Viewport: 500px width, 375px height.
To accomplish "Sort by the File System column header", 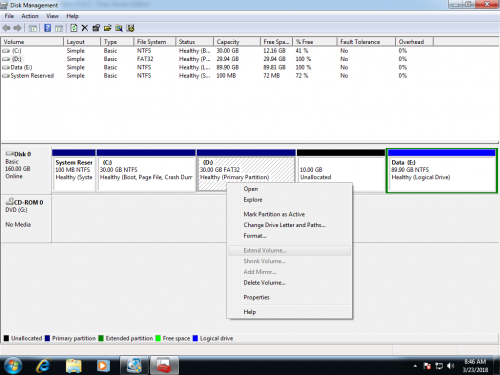I will pos(155,42).
